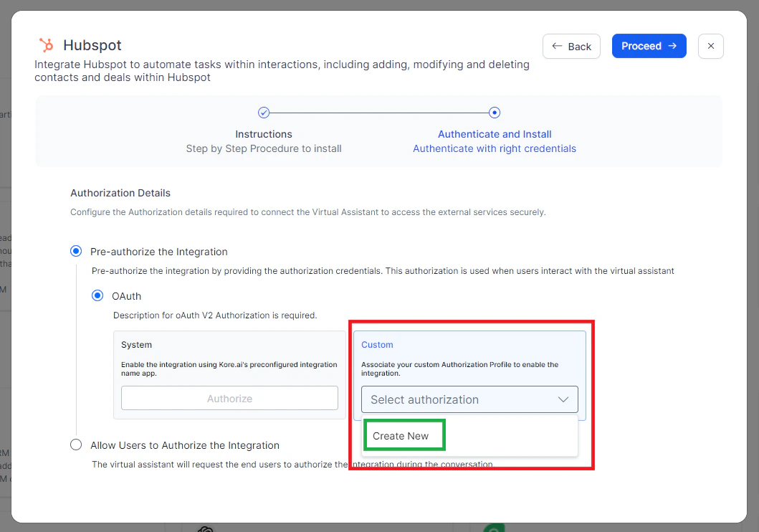This screenshot has height=532, width=759.
Task: Click the OpenAI logo behind the dialog
Action: pyautogui.click(x=204, y=530)
